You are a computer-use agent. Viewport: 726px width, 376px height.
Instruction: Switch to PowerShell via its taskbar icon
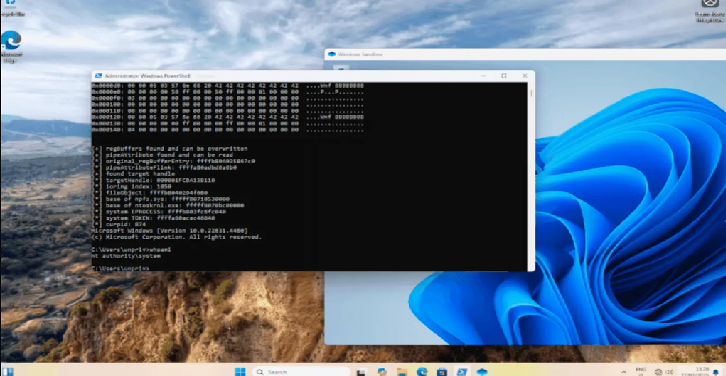coord(462,371)
